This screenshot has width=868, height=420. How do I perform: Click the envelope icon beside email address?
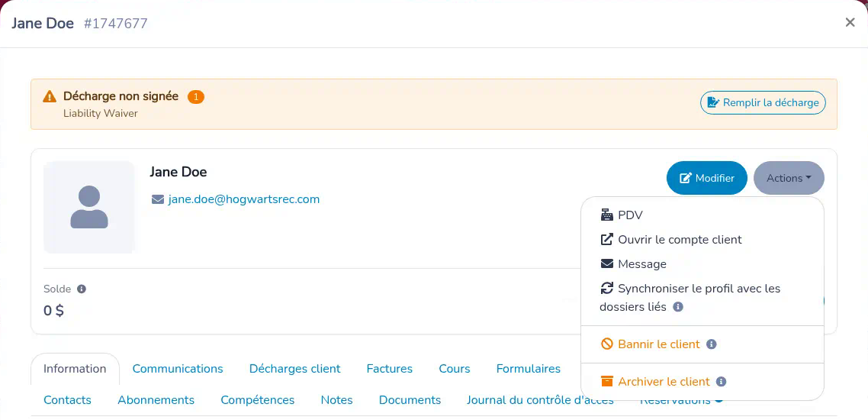coord(158,199)
